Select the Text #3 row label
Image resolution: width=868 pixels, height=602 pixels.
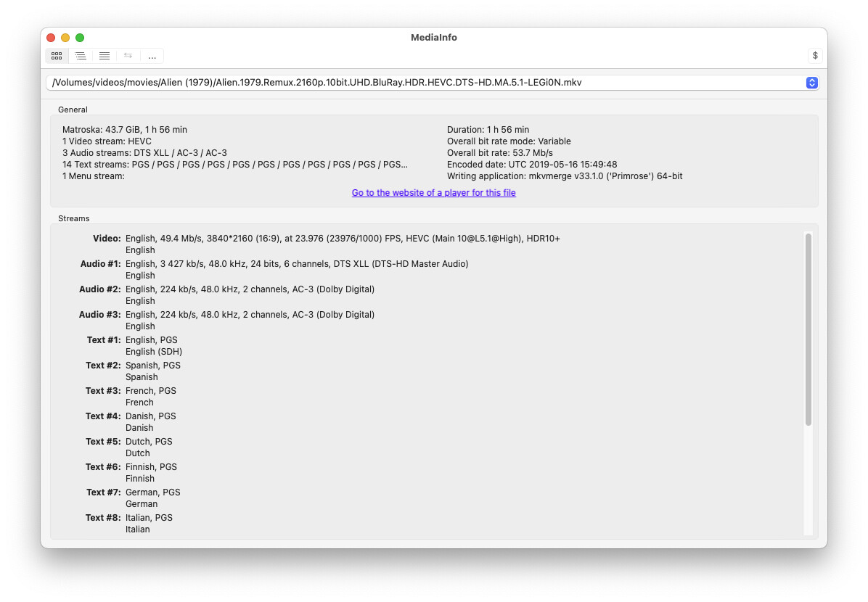coord(103,391)
